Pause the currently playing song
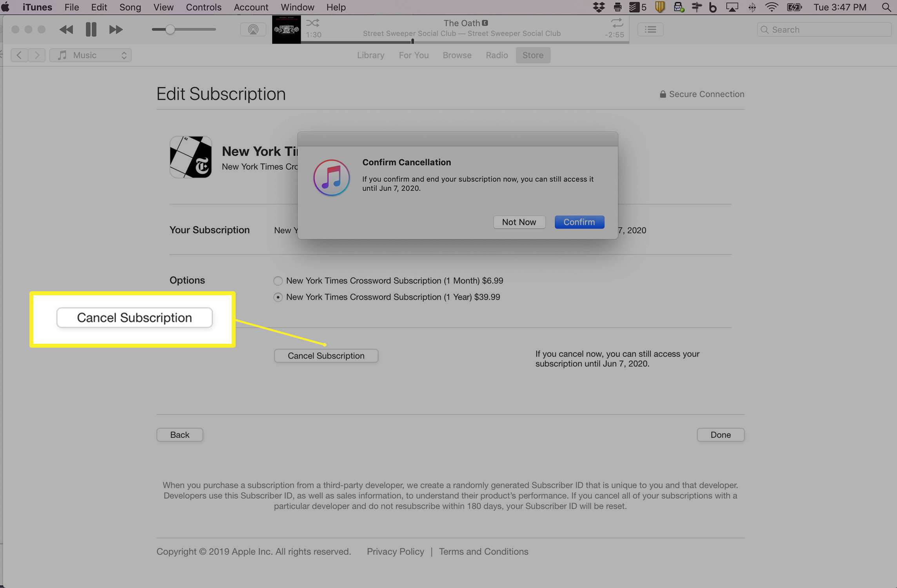Viewport: 897px width, 588px height. click(91, 29)
